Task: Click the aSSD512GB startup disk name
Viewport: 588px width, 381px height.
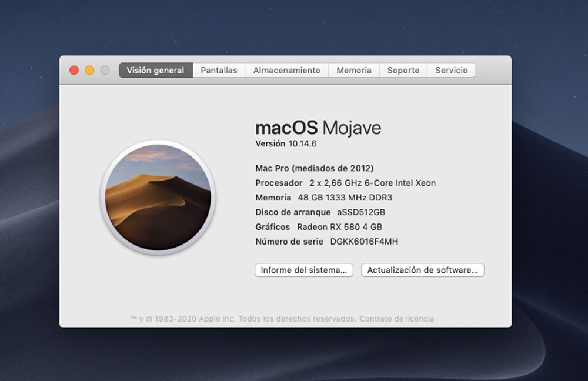Action: (361, 212)
